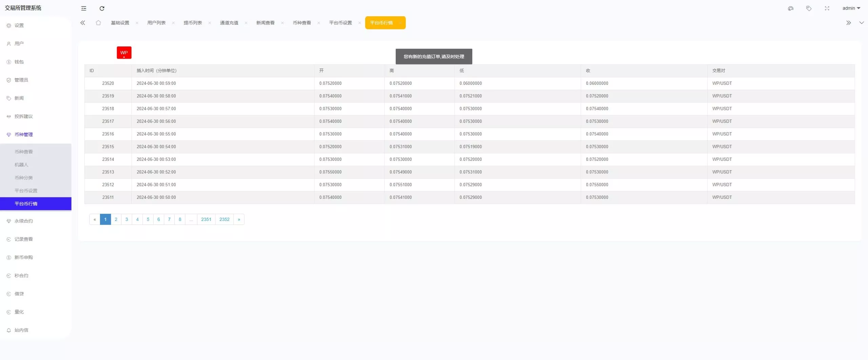
Task: Switch to the 通道充值 tab
Action: (x=229, y=22)
